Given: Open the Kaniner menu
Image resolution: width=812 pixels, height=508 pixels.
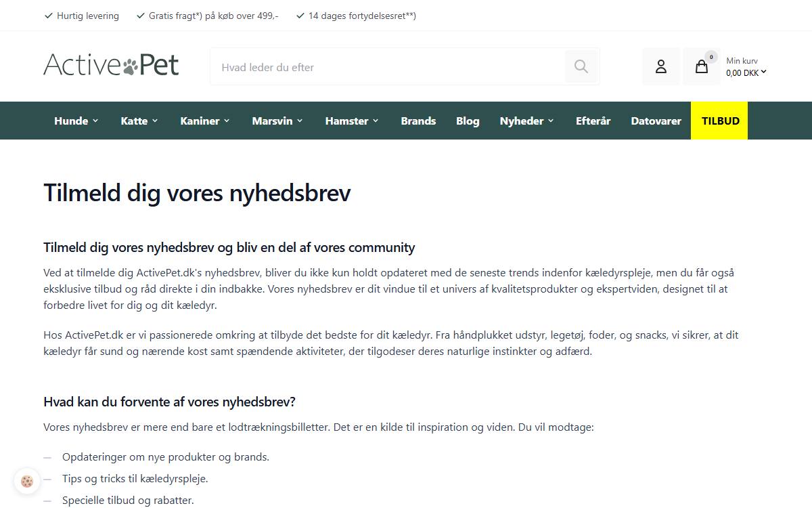Looking at the screenshot, I should click(200, 121).
